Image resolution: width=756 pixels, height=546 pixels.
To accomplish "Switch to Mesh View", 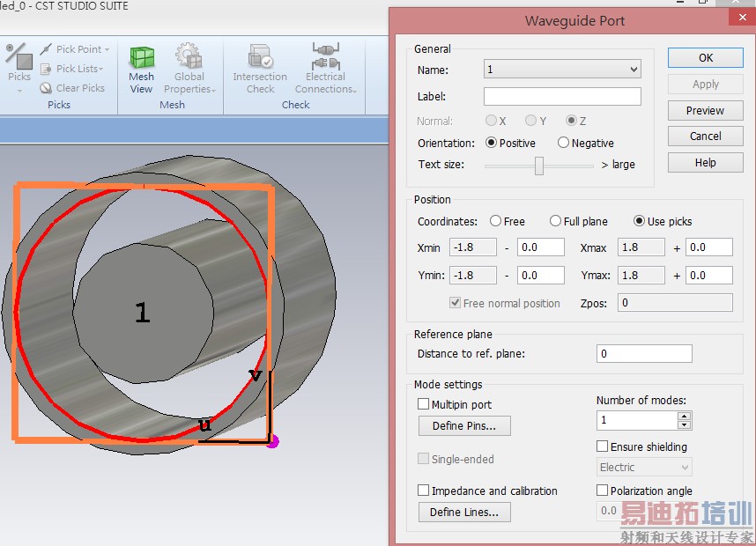I will tap(141, 70).
